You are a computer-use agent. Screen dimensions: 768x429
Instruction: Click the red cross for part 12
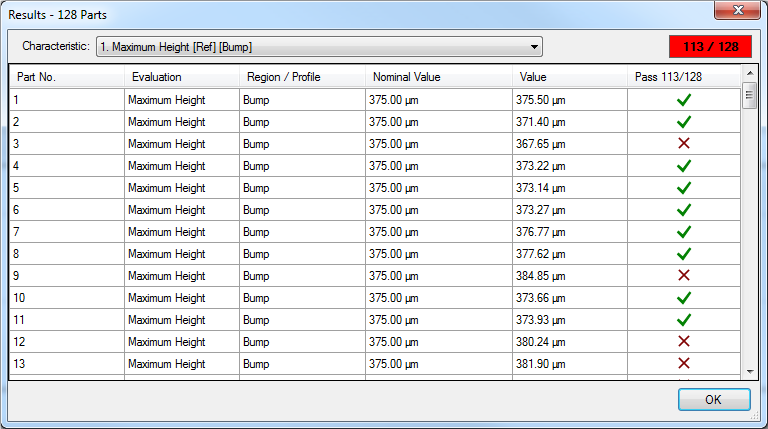684,342
